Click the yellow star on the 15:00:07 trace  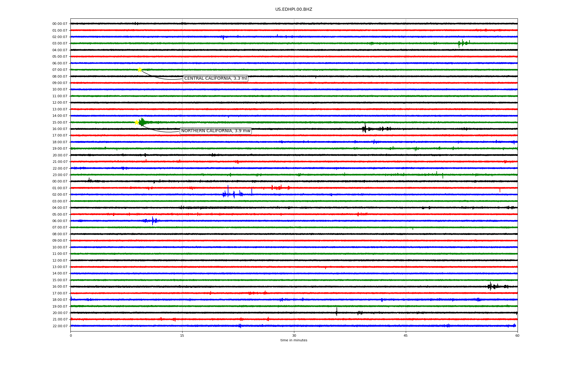137,122
